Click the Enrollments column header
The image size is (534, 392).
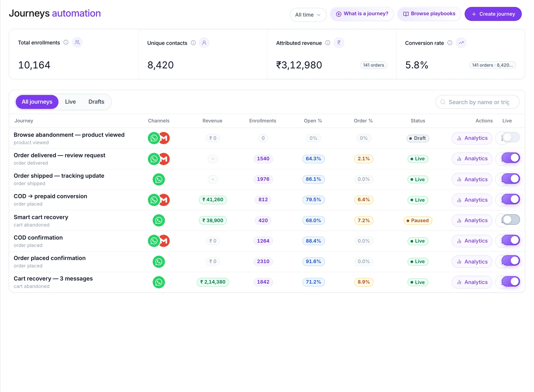[263, 121]
